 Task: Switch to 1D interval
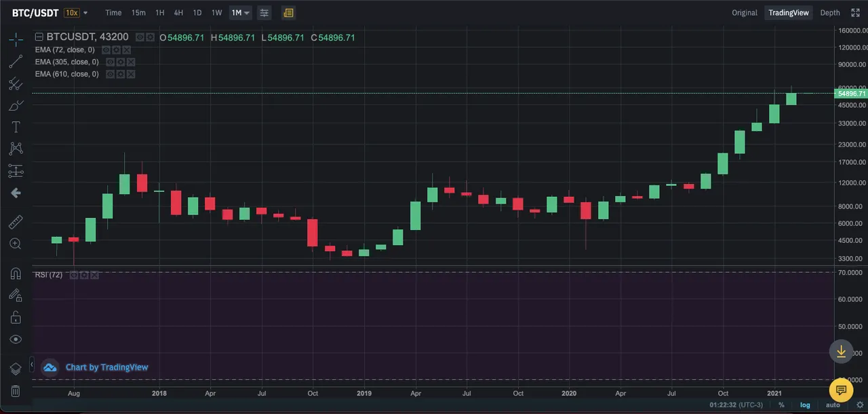197,13
